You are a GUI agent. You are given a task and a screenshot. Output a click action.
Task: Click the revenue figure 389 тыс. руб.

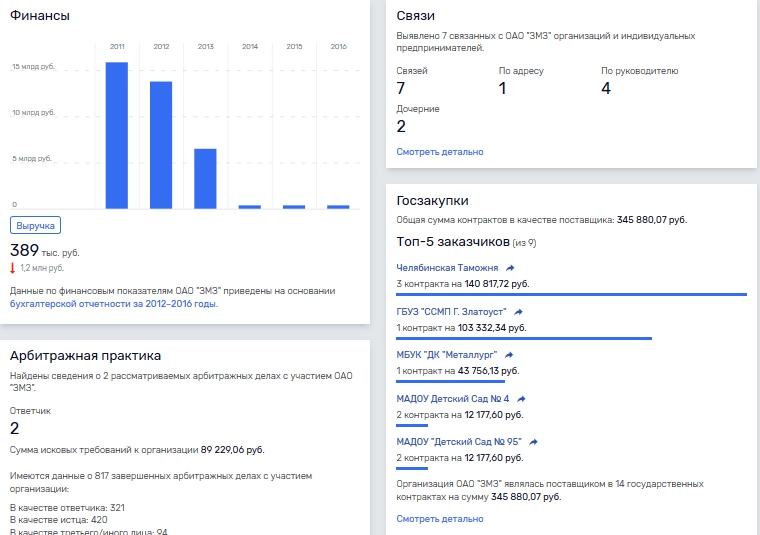coord(45,251)
